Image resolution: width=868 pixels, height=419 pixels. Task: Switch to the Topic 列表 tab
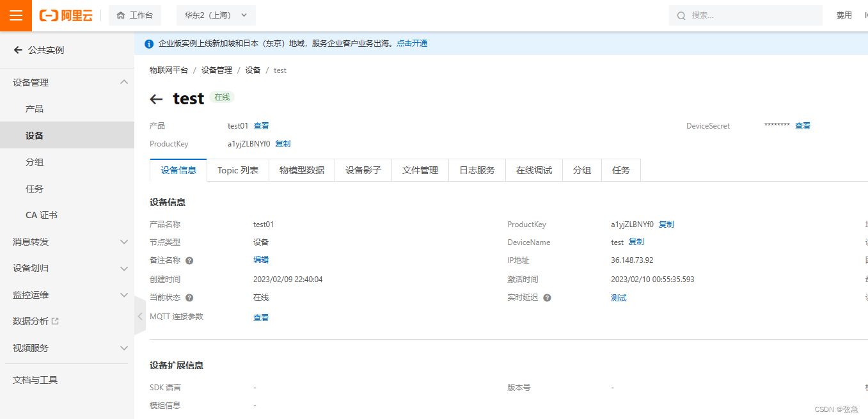238,170
